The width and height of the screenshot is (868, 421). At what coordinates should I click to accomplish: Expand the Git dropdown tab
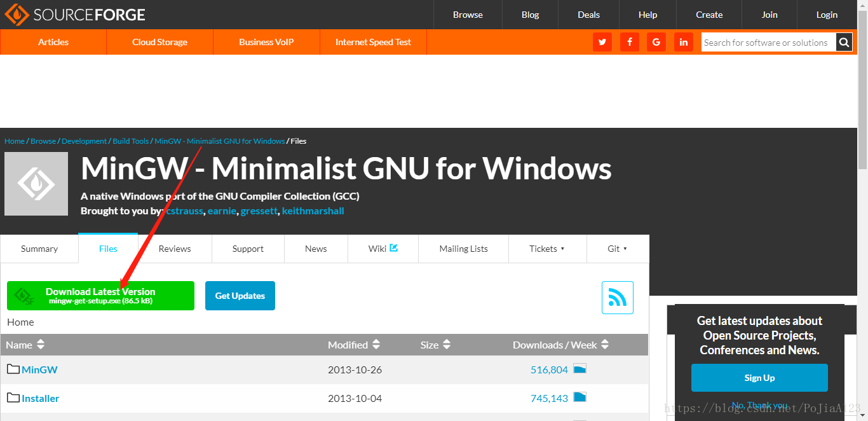pyautogui.click(x=618, y=249)
